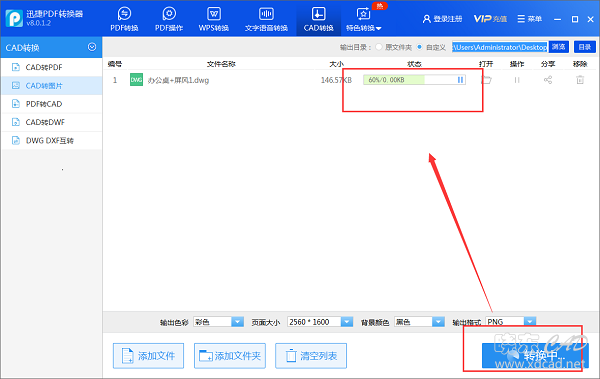
Task: Open the PDF转换 top tab
Action: pos(124,19)
